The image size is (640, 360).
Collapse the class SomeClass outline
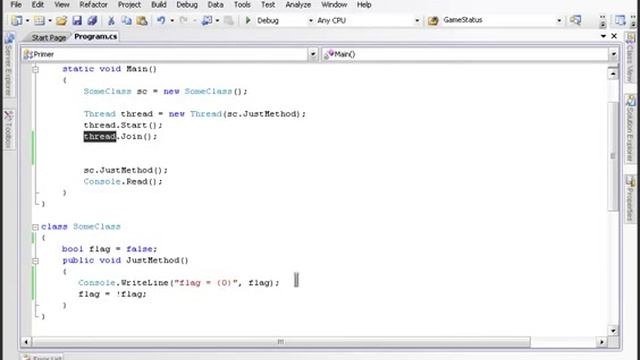pyautogui.click(x=36, y=227)
